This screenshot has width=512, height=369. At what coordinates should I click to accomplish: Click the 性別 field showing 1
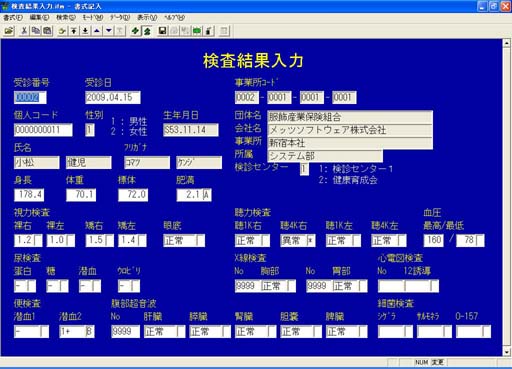[90, 130]
